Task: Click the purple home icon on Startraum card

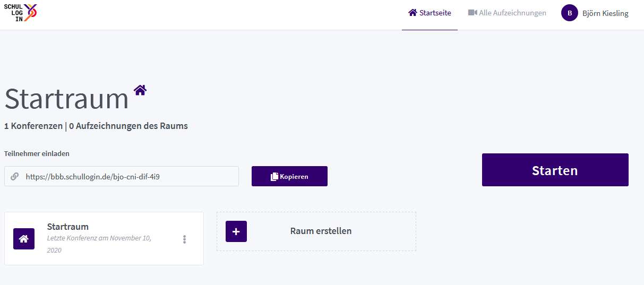Action: pyautogui.click(x=24, y=239)
